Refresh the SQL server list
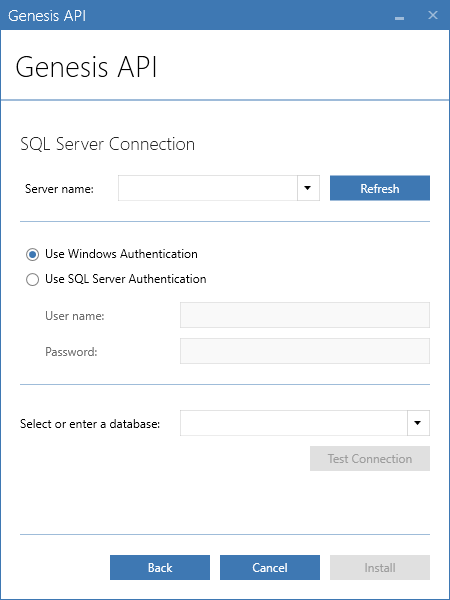Viewport: 450px width, 600px height. click(x=380, y=188)
